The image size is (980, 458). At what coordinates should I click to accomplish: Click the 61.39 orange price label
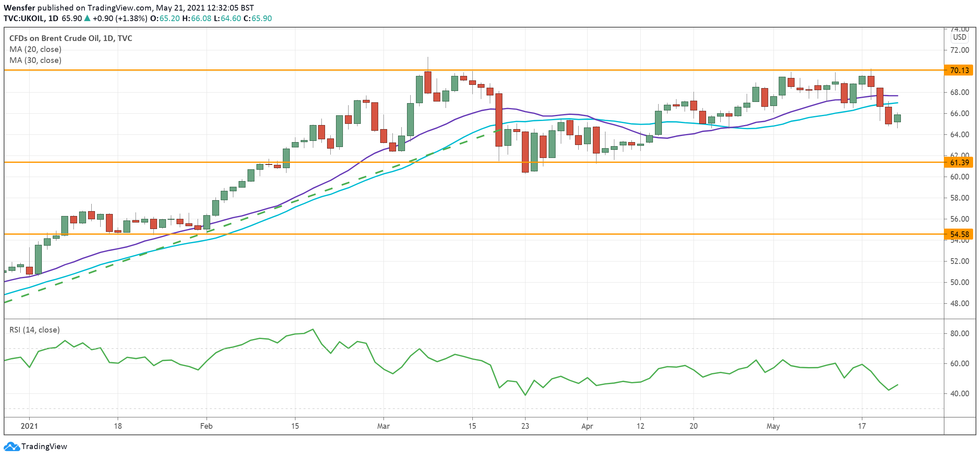(959, 162)
